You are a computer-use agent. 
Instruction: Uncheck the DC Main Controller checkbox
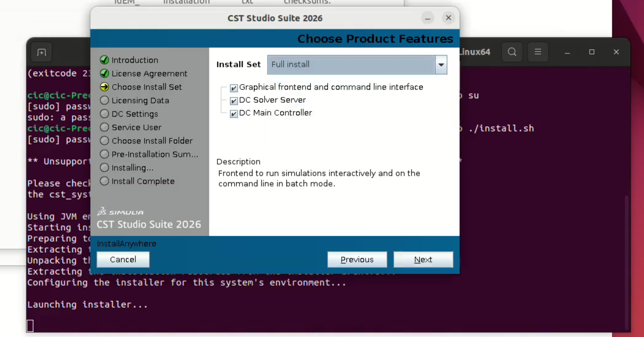pos(234,113)
